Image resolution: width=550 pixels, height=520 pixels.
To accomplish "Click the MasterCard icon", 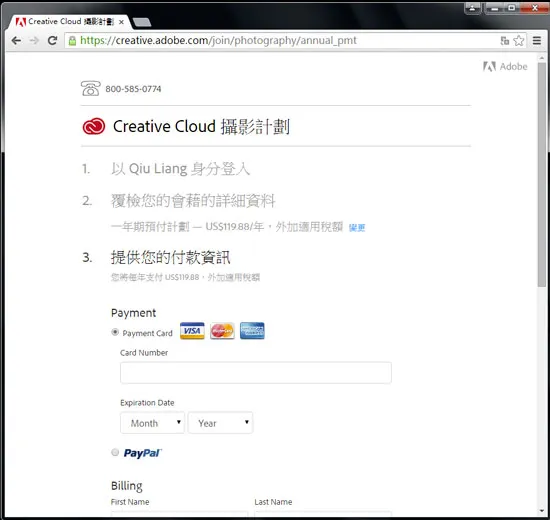I will coord(222,331).
